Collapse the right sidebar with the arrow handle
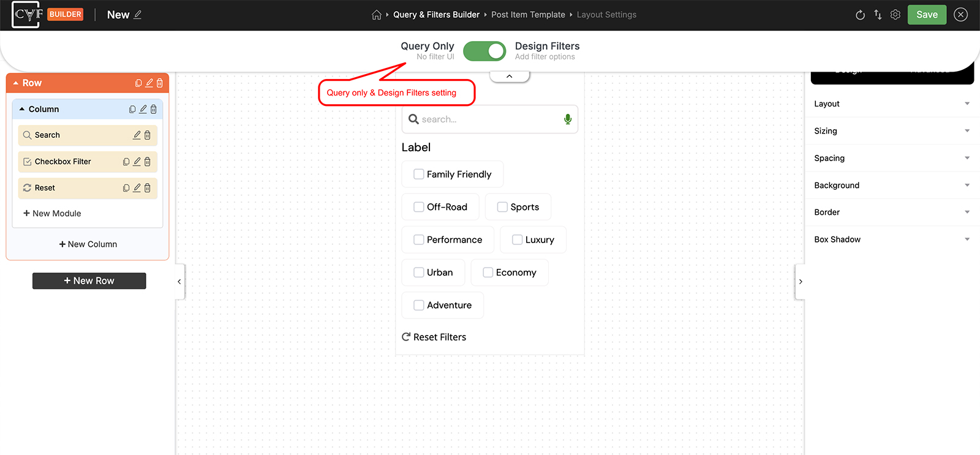 point(800,282)
